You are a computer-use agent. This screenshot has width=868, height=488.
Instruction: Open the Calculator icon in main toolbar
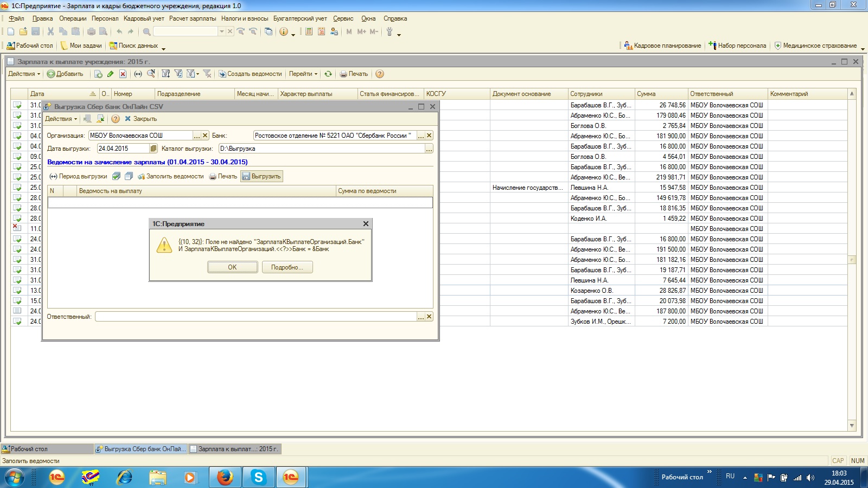309,31
